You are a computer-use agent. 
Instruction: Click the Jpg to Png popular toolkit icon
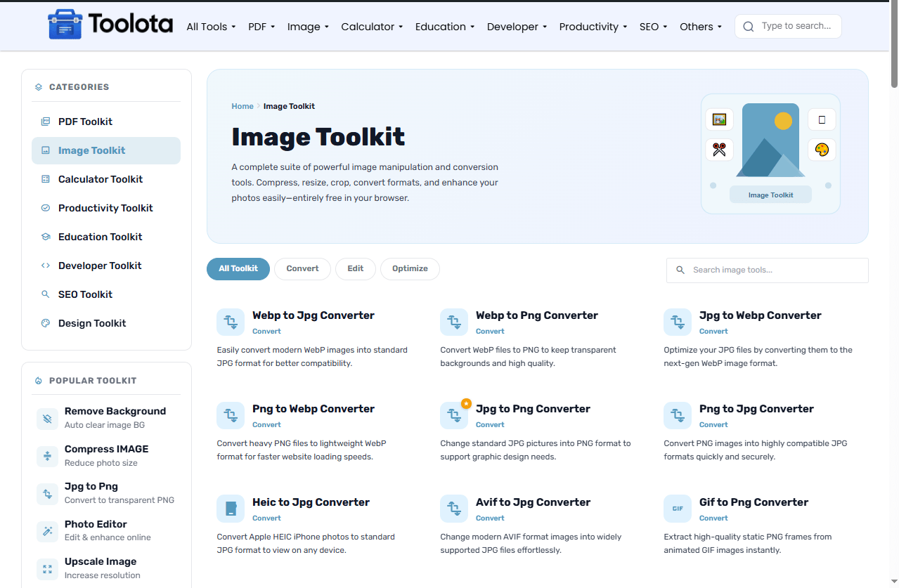tap(47, 494)
